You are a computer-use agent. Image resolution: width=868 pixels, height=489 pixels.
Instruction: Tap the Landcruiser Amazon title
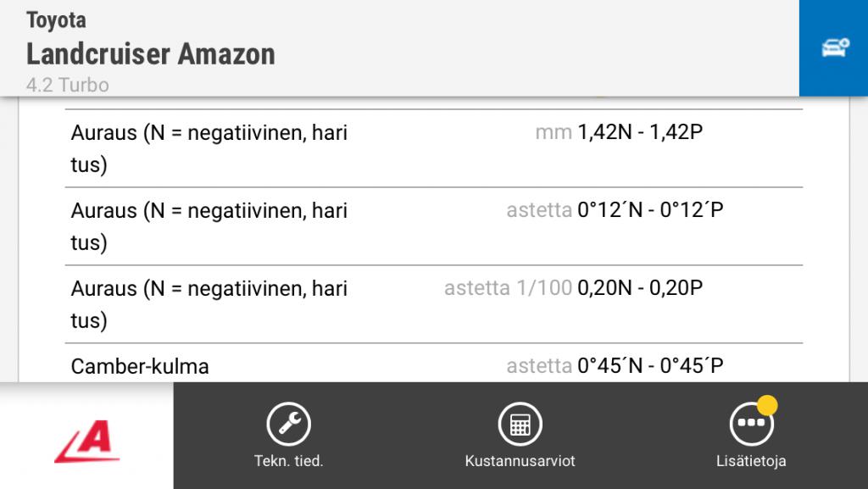coord(151,54)
